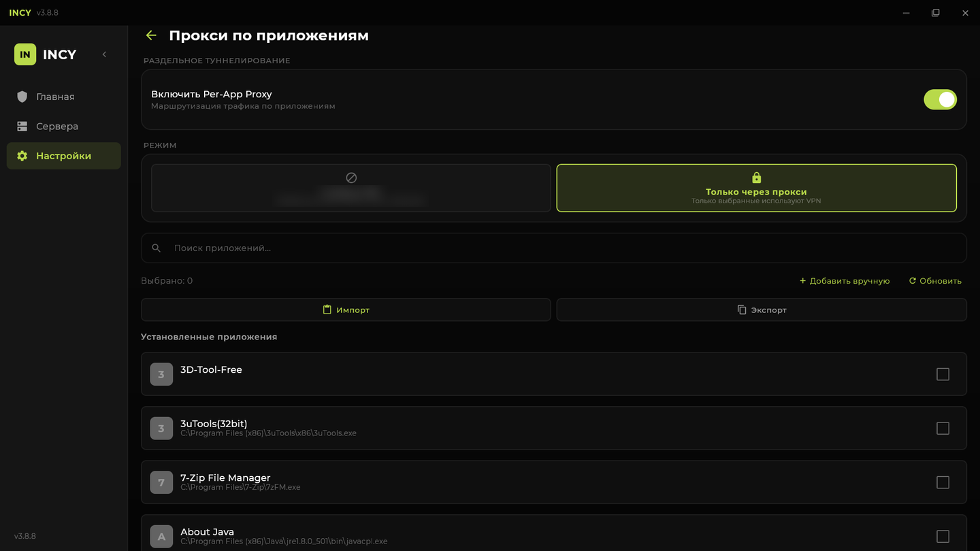Check the 3uTools(32bit) checkbox
This screenshot has height=551, width=980.
[x=943, y=428]
